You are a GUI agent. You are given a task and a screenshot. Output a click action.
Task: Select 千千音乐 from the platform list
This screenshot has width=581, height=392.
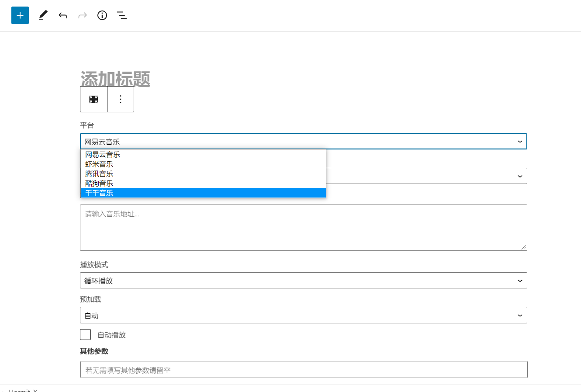(203, 193)
